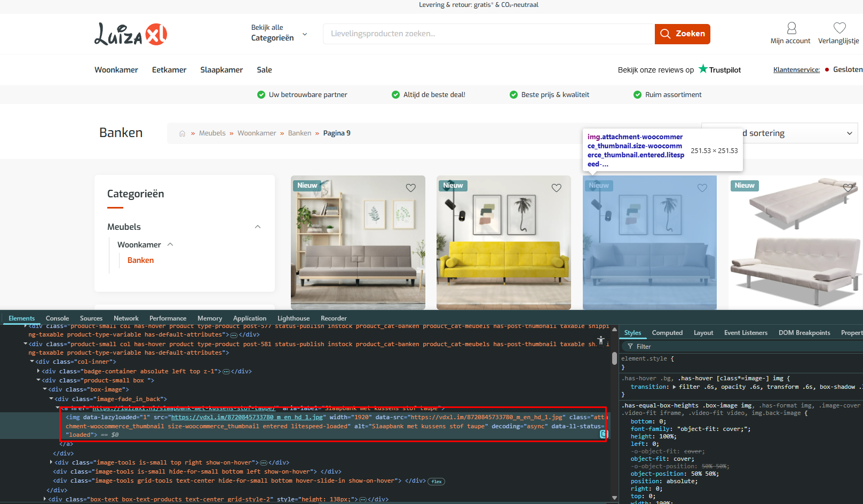This screenshot has height=504, width=863.
Task: Expand the transition property triangle
Action: click(x=674, y=387)
